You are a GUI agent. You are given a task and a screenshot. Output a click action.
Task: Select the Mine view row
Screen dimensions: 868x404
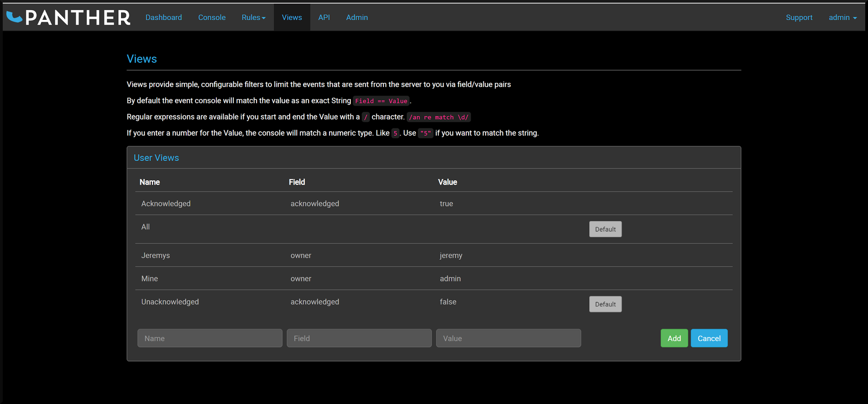[x=434, y=279]
